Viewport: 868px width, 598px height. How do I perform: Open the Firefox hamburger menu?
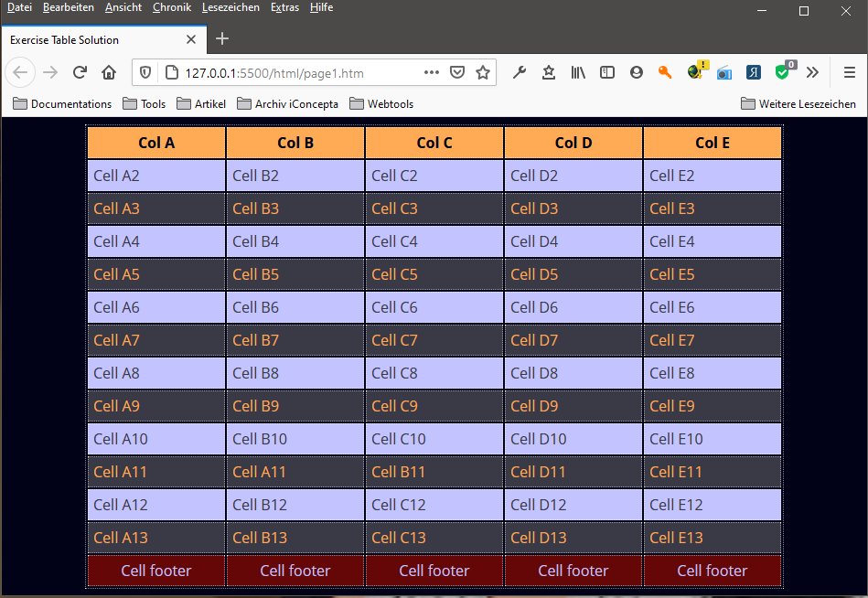849,73
